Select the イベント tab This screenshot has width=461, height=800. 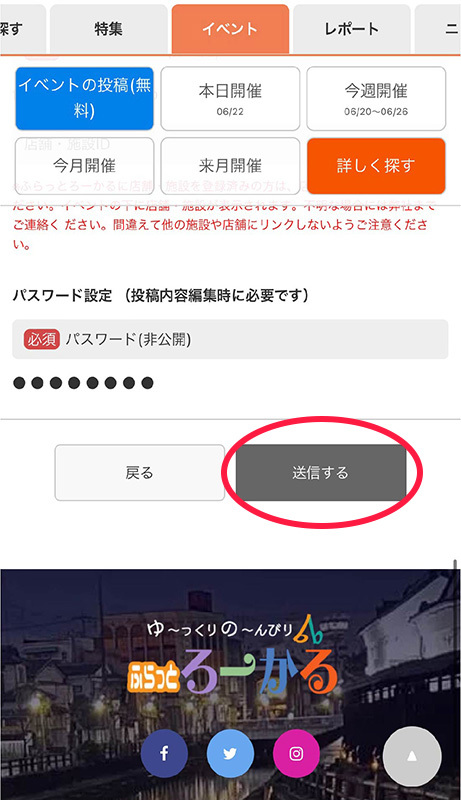click(230, 29)
